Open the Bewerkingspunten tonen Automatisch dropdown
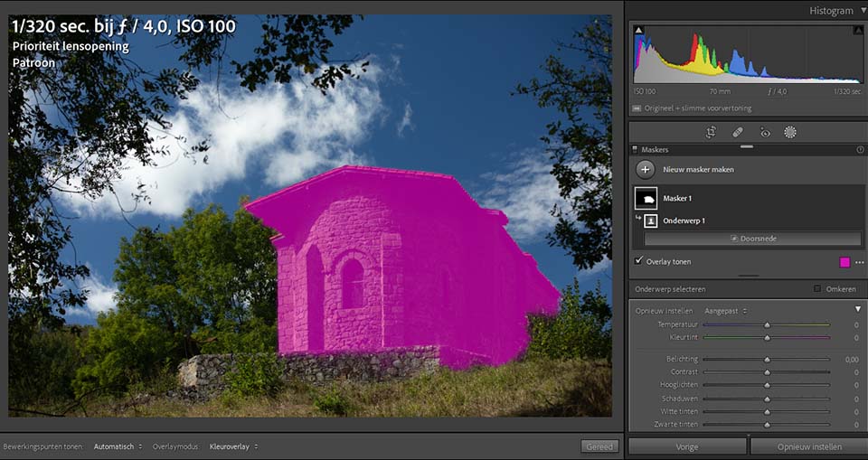The image size is (868, 460). [x=118, y=446]
